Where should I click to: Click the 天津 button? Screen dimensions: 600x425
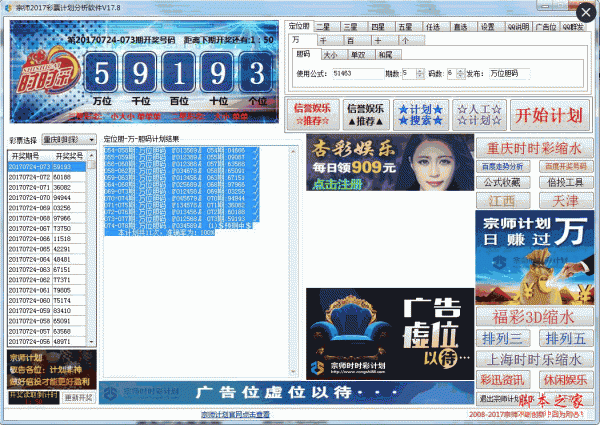(x=566, y=200)
